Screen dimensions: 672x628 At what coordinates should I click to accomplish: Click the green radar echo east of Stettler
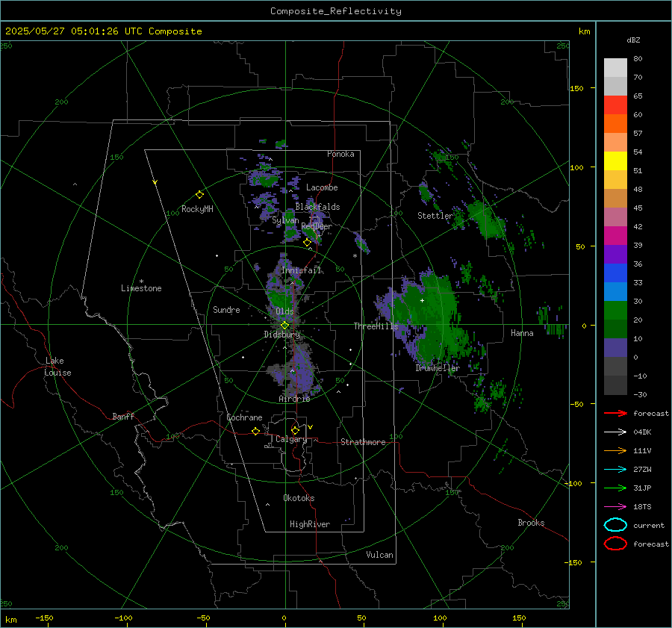click(486, 220)
